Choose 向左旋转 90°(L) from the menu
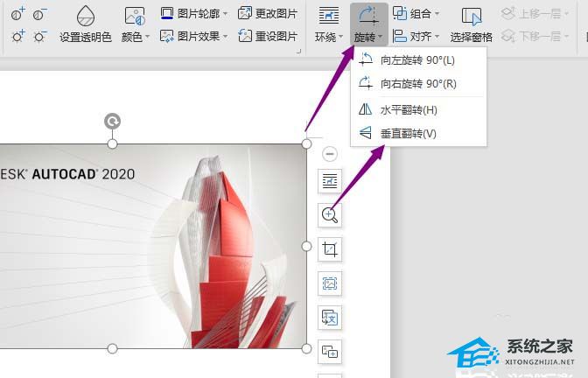588x378 pixels. pos(418,60)
